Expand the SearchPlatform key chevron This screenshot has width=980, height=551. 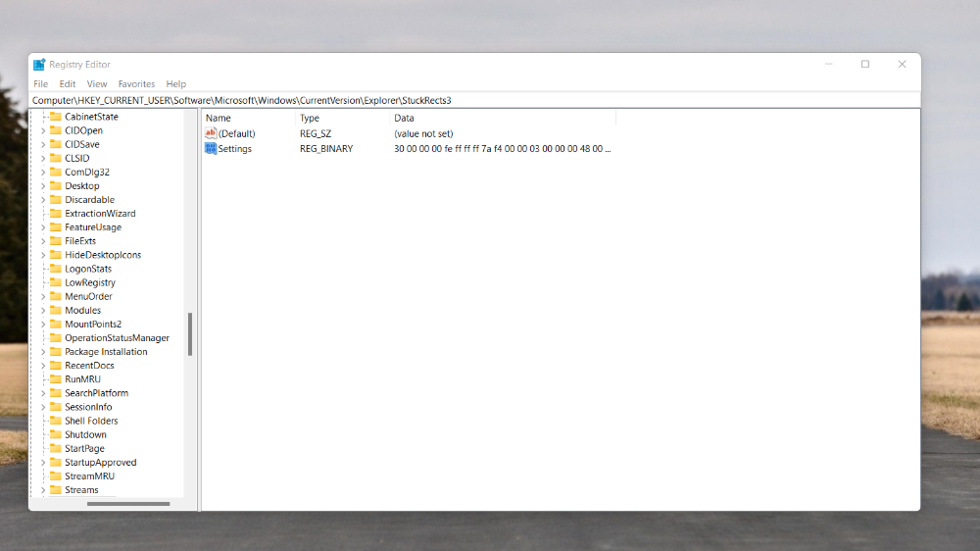(x=43, y=393)
